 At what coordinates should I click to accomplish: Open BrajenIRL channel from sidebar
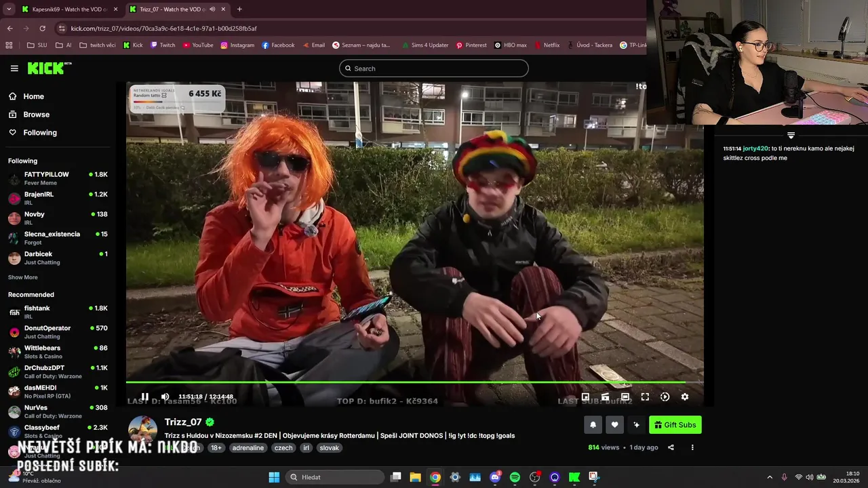[x=57, y=199]
